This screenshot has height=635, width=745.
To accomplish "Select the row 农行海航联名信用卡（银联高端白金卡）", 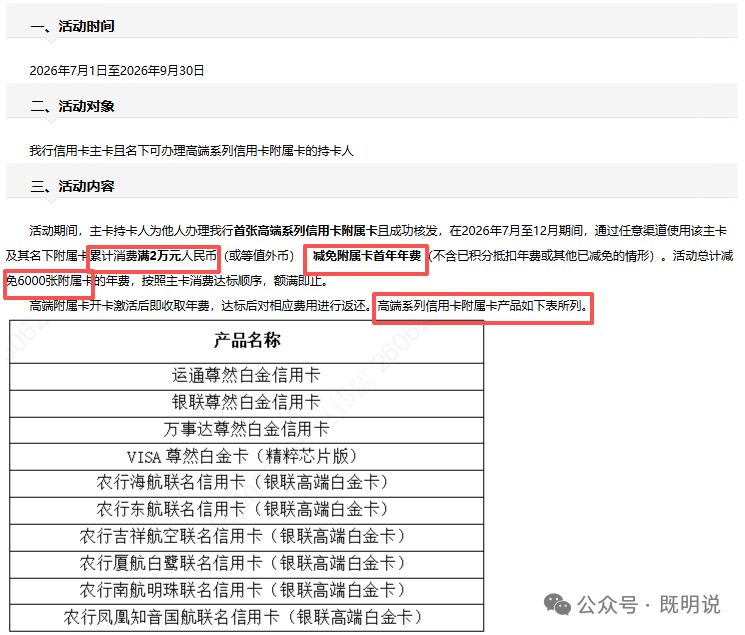I will [x=247, y=483].
